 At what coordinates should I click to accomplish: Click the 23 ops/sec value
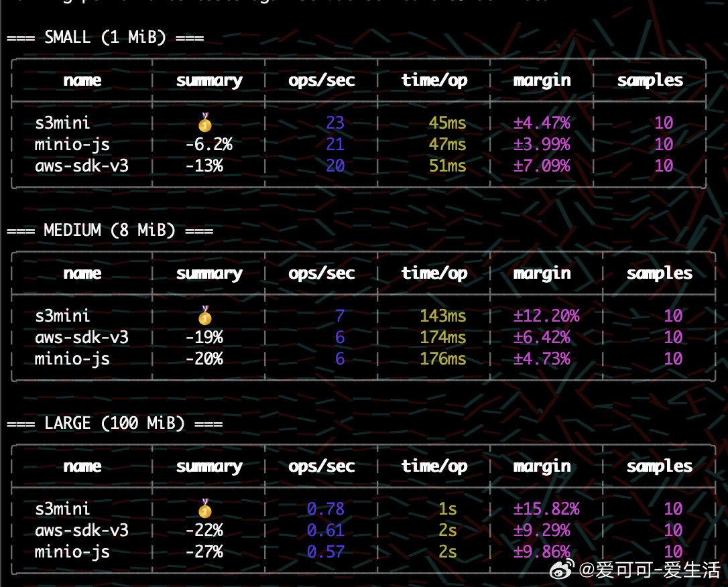pyautogui.click(x=335, y=123)
